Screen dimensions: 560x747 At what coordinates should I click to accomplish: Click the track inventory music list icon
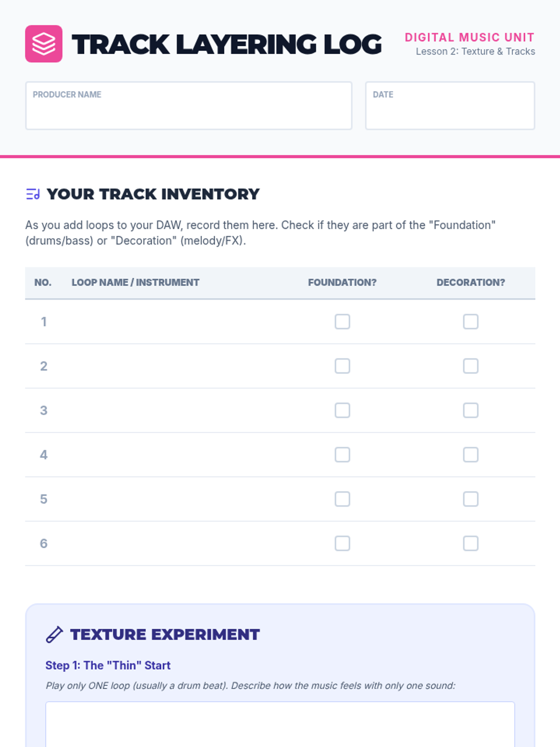point(33,194)
